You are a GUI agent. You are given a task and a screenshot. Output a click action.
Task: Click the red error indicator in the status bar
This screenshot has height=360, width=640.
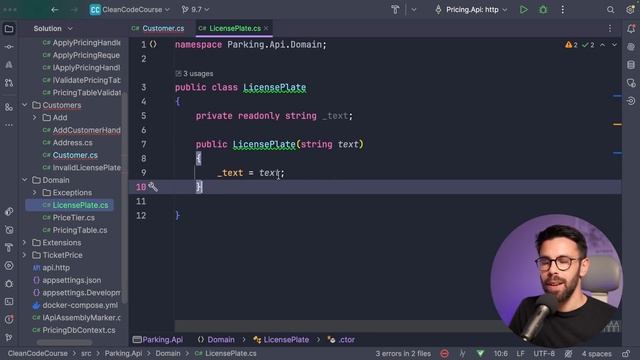[x=444, y=353]
